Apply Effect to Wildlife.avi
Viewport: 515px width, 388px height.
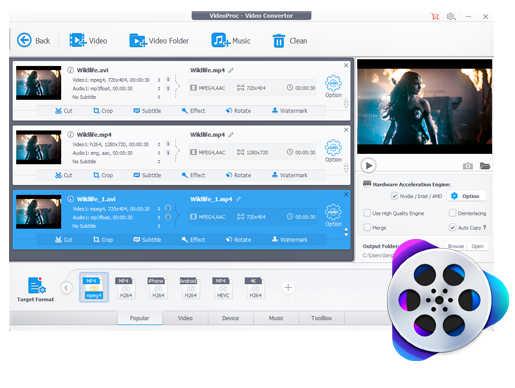click(193, 111)
